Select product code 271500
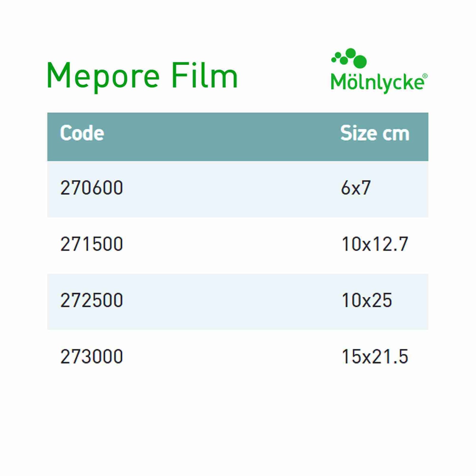Viewport: 476px width, 476px height. tap(92, 244)
